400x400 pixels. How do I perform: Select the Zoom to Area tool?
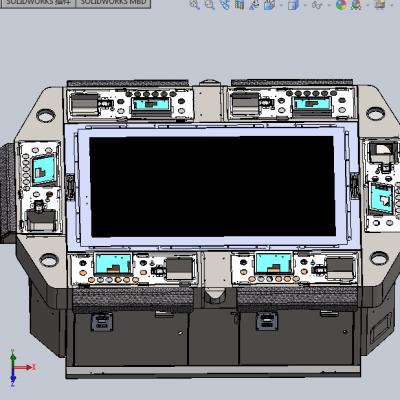pos(209,5)
